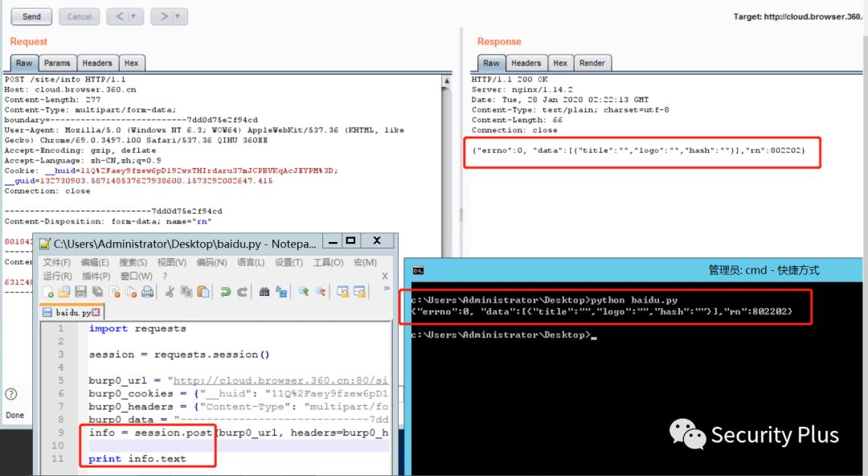This screenshot has width=868, height=476.
Task: Open the 编辑(E) menu in Notepad++
Action: click(95, 262)
